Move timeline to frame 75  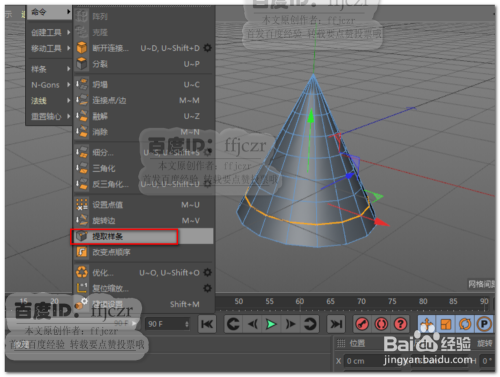(x=392, y=301)
